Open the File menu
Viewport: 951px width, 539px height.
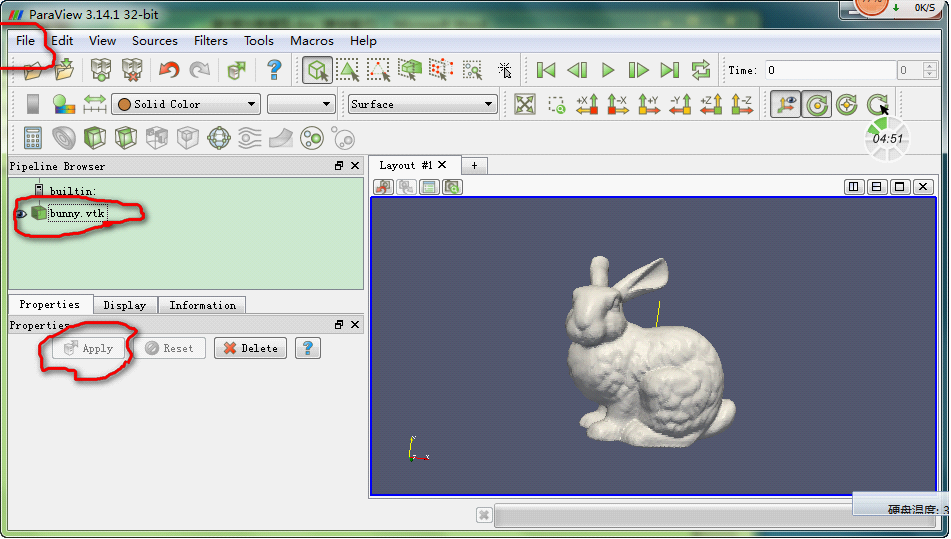(x=25, y=41)
